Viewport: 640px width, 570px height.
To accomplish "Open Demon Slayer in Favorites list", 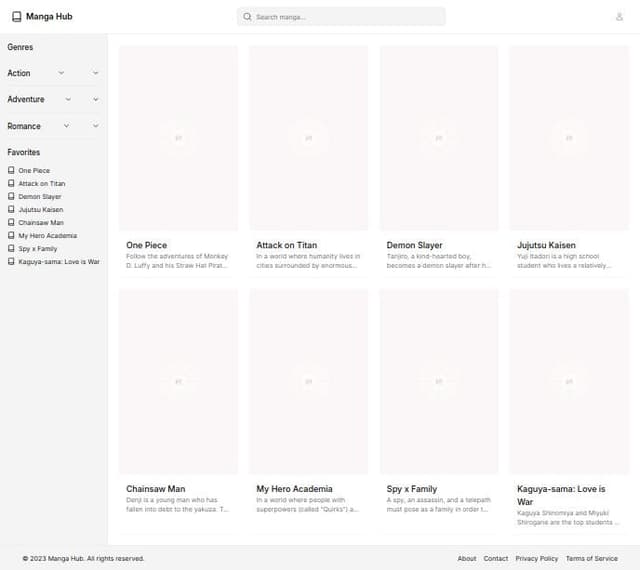I will pos(40,197).
